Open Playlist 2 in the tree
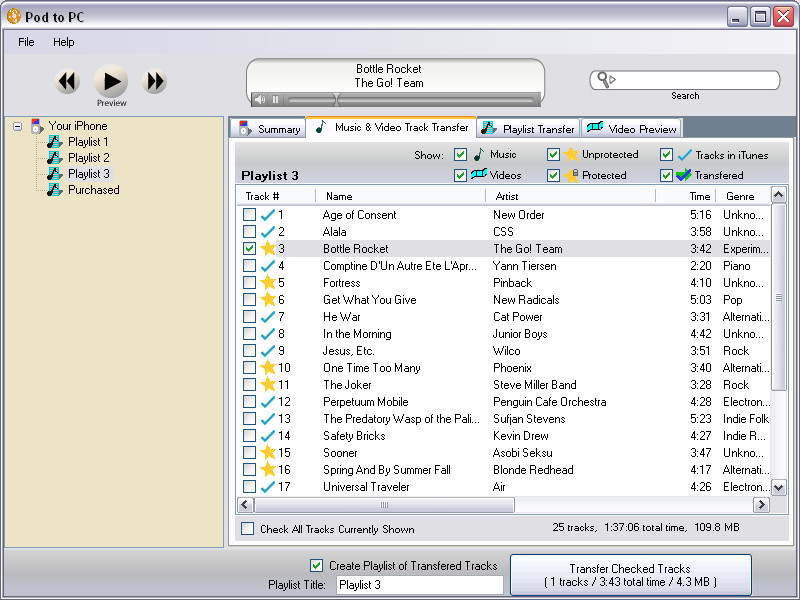The height and width of the screenshot is (600, 800). point(88,158)
